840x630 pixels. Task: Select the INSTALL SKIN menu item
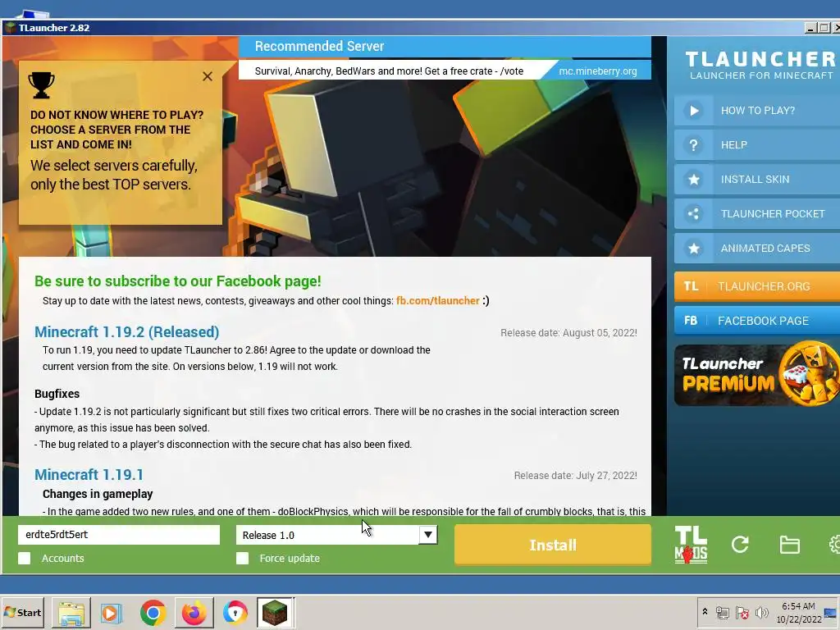tap(757, 180)
